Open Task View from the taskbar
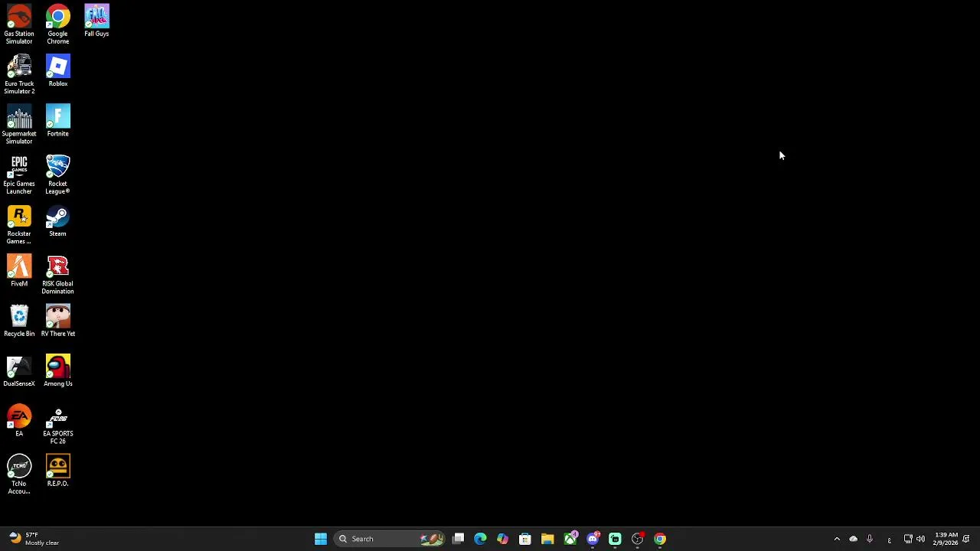 point(458,539)
